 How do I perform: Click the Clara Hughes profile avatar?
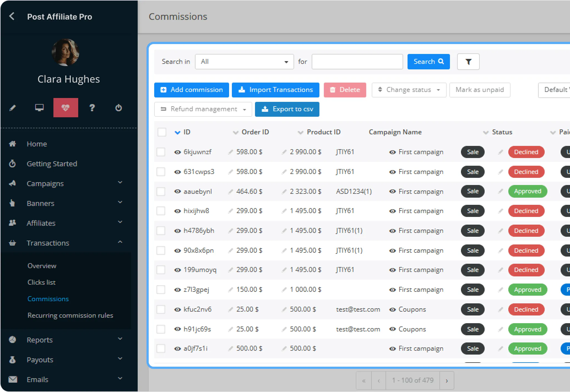pos(66,52)
